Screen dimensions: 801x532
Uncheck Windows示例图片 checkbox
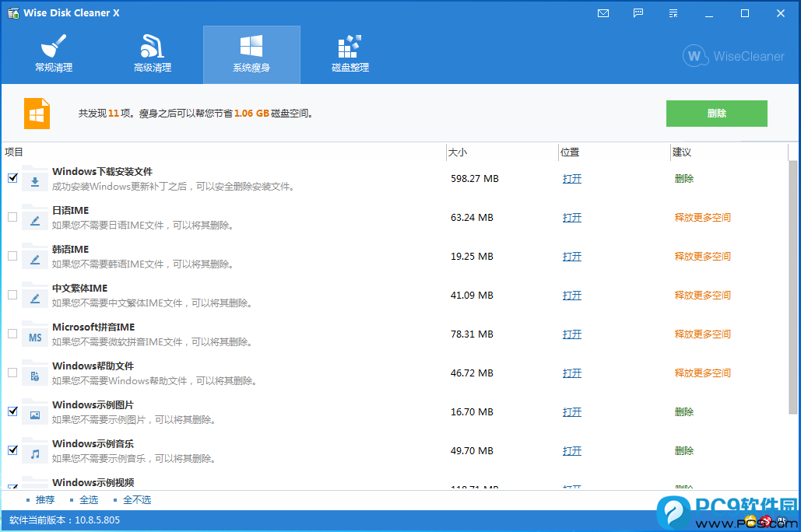point(12,411)
